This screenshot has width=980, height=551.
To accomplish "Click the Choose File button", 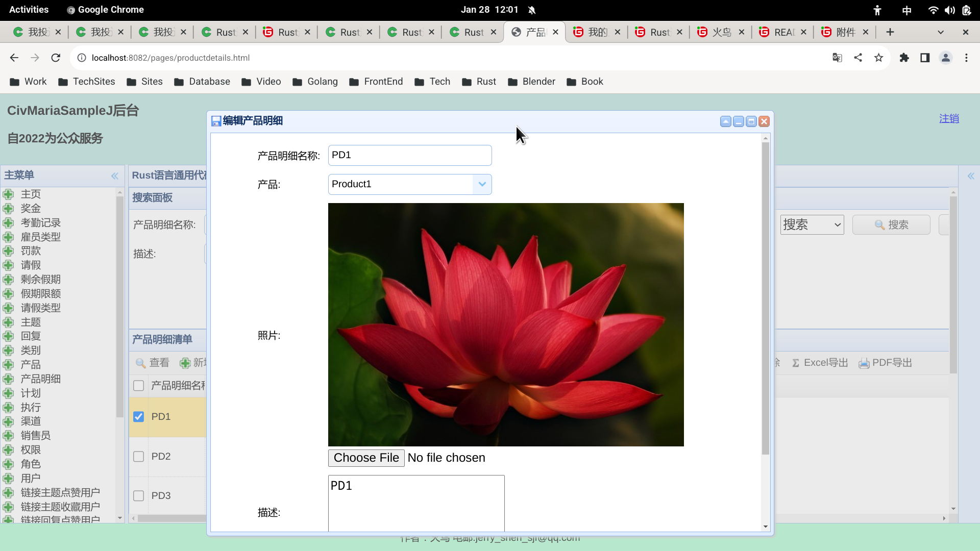I will click(x=366, y=458).
